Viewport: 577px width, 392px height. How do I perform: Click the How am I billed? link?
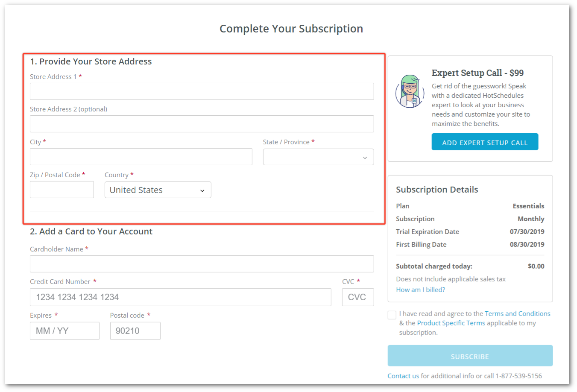tap(420, 290)
